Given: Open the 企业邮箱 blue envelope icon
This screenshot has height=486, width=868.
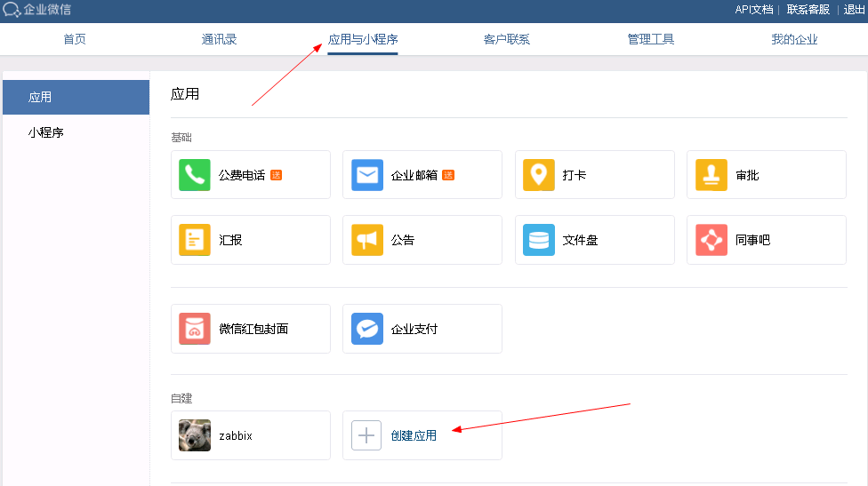Looking at the screenshot, I should point(367,175).
